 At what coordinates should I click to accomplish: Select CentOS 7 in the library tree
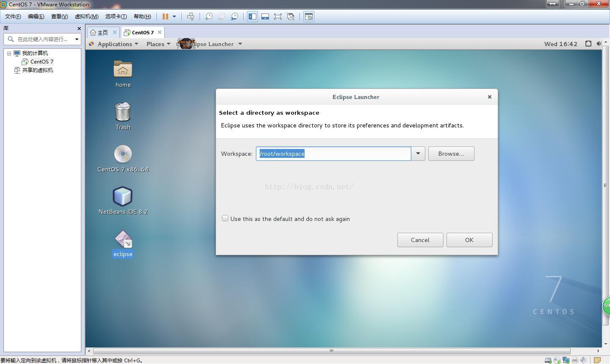(x=42, y=62)
